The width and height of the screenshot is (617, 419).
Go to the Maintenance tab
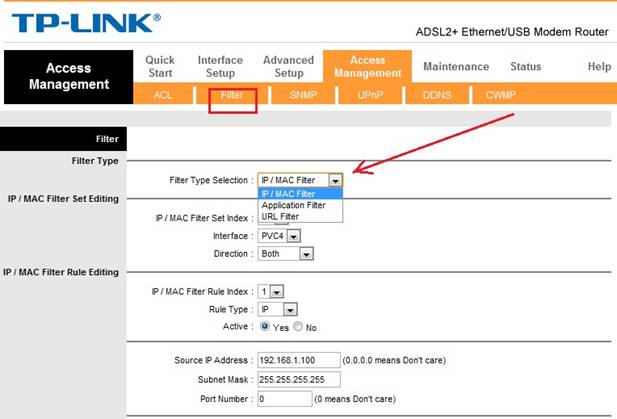pyautogui.click(x=456, y=67)
